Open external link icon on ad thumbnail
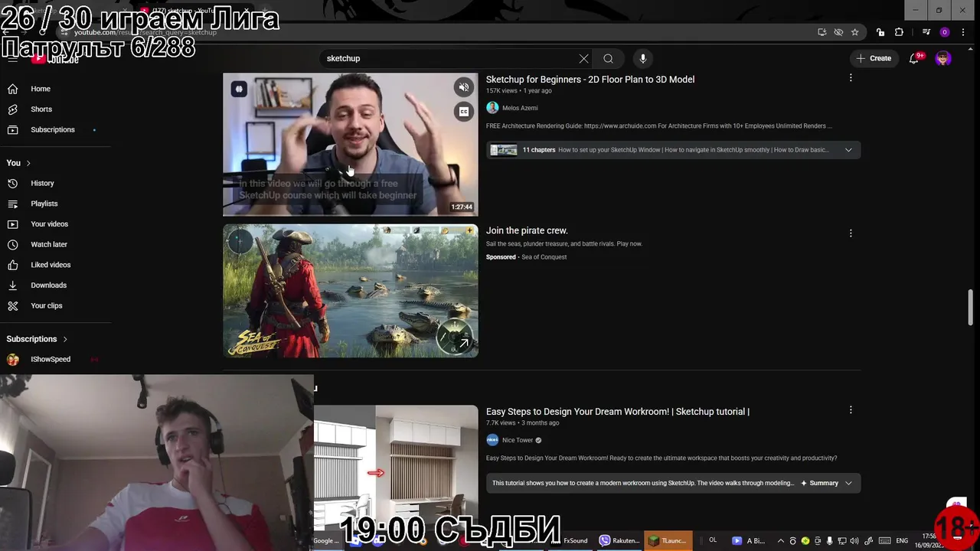This screenshot has height=551, width=980. (463, 343)
